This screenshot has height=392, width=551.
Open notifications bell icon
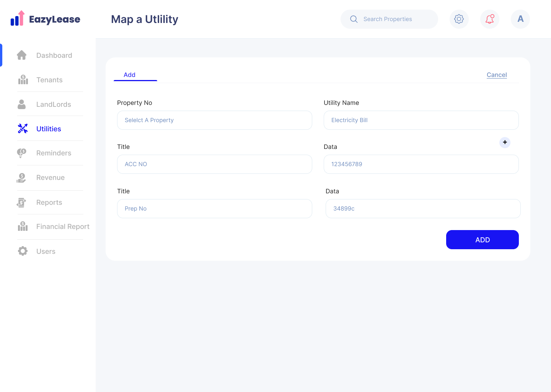(489, 19)
